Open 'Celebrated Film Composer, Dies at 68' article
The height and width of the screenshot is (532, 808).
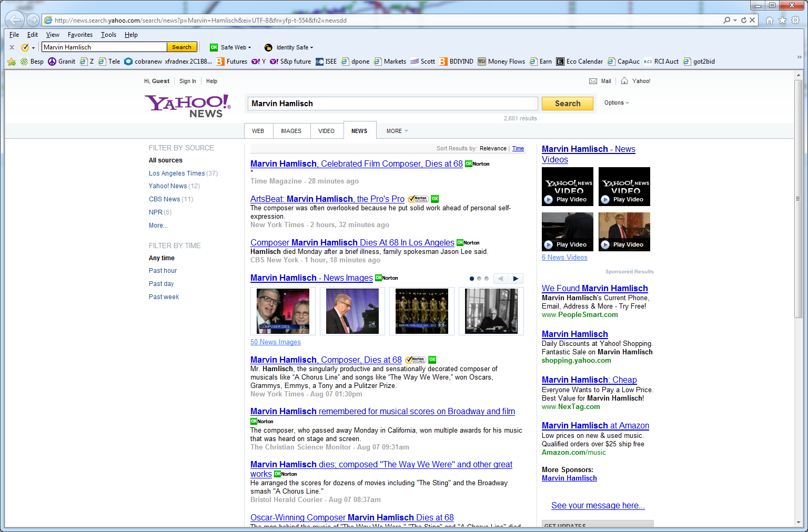pyautogui.click(x=357, y=164)
